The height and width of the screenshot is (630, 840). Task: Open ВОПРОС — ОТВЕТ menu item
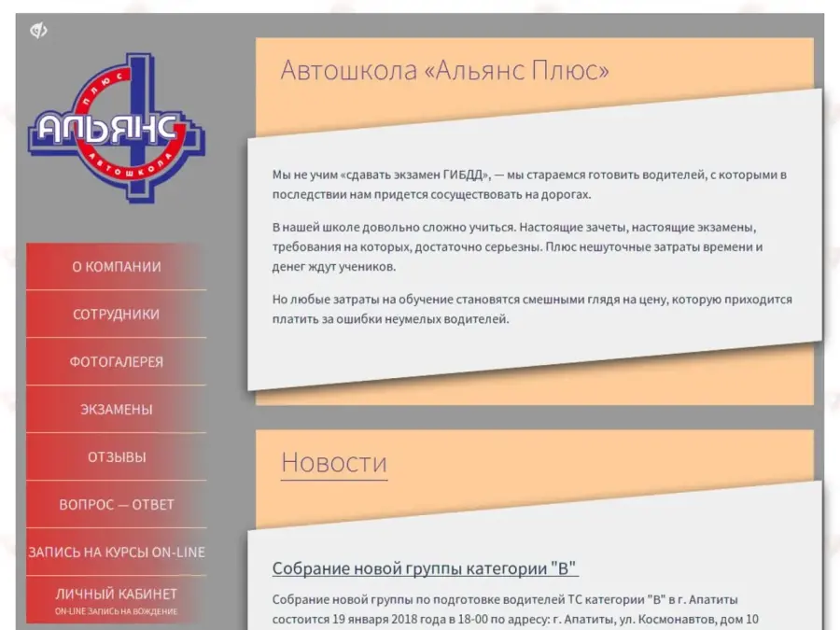coord(117,505)
